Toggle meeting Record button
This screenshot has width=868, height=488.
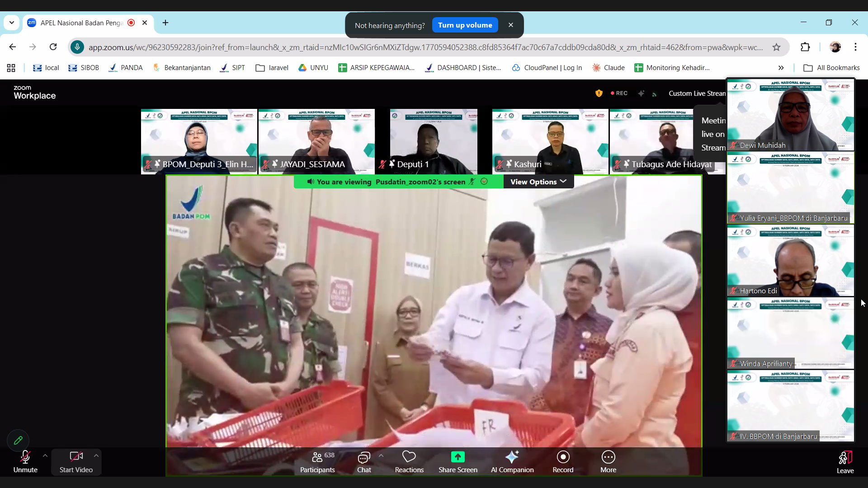[x=563, y=461]
